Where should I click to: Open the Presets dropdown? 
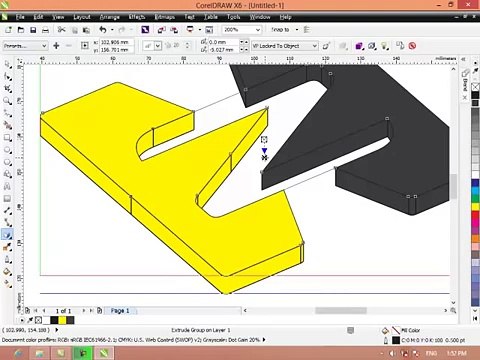[x=25, y=46]
